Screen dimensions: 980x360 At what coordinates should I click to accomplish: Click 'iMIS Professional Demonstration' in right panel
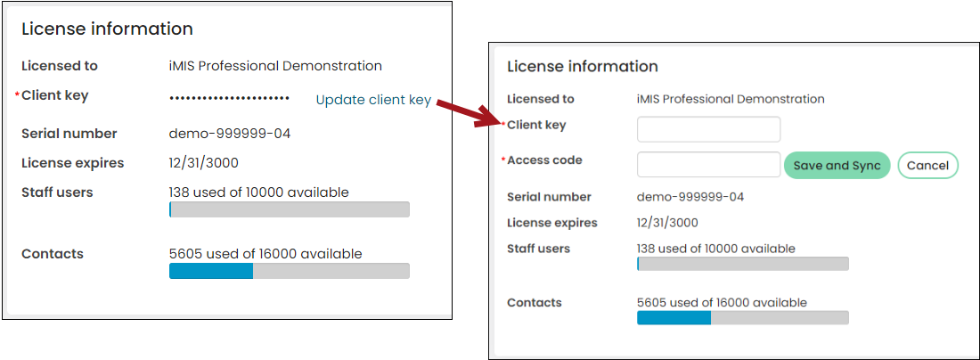(731, 99)
